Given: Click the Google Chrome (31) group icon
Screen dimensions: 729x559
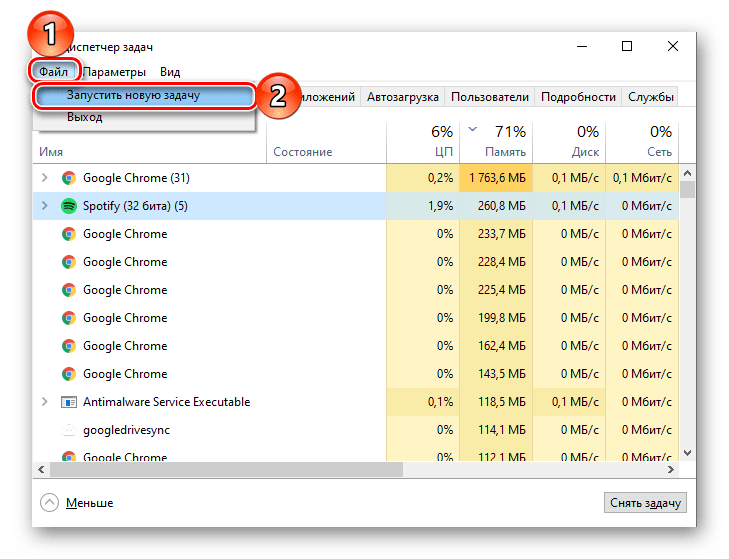Looking at the screenshot, I should (x=69, y=178).
